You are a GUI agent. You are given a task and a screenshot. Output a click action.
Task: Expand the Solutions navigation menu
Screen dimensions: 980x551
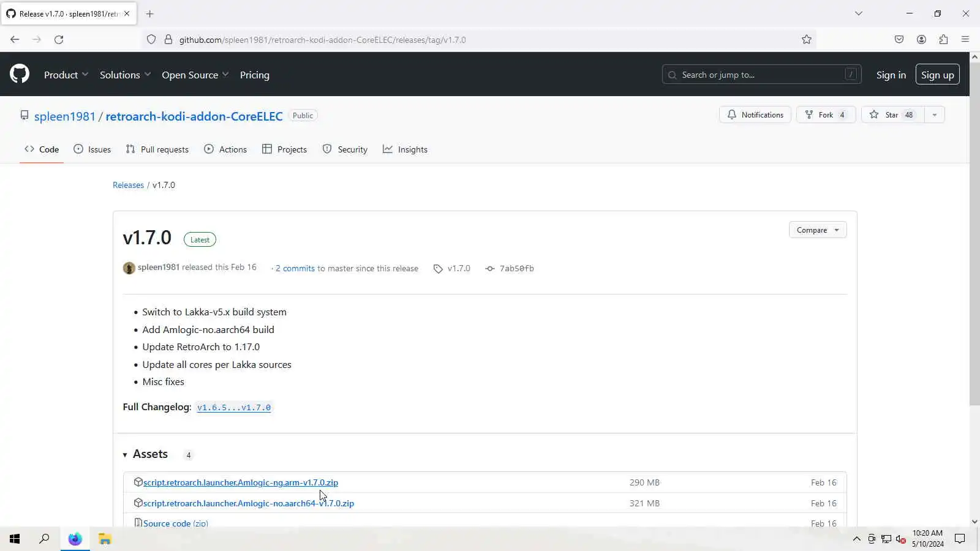pyautogui.click(x=125, y=75)
